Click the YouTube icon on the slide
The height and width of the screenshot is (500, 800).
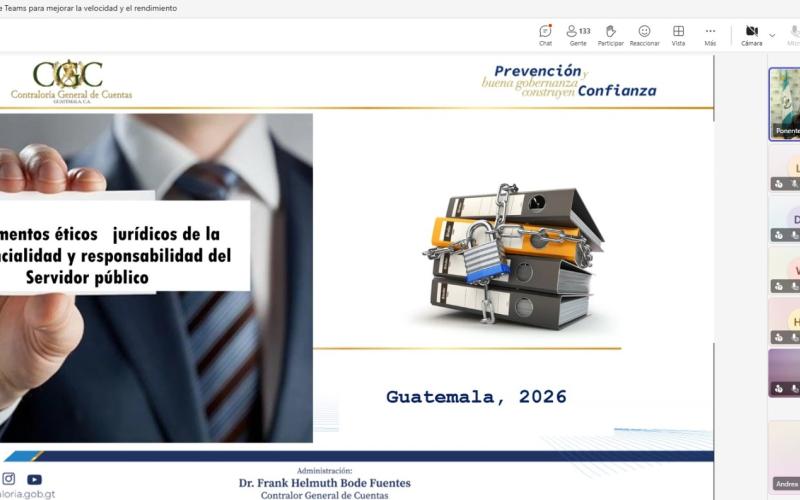pos(34,480)
